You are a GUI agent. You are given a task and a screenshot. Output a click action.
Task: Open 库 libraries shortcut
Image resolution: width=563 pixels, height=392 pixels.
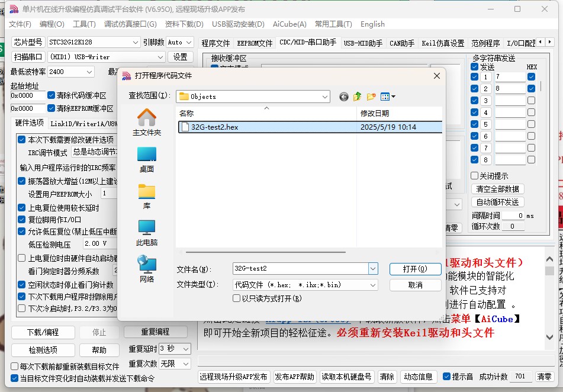click(147, 197)
